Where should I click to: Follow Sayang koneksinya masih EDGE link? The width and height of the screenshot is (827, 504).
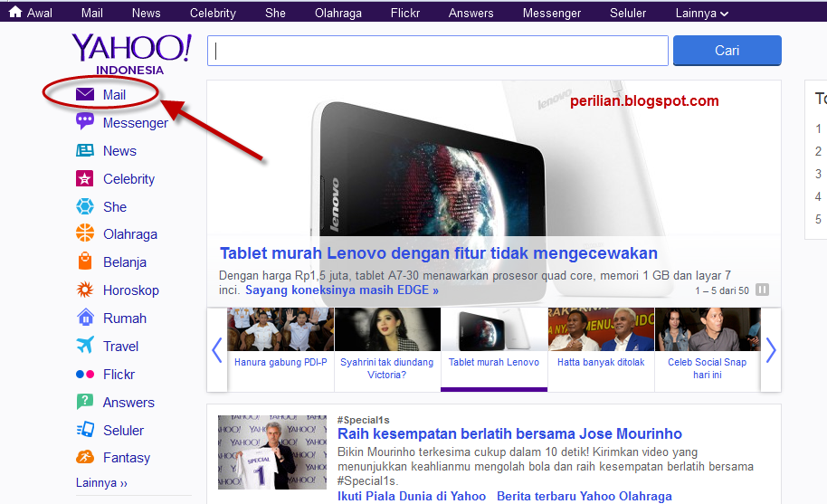coord(342,290)
